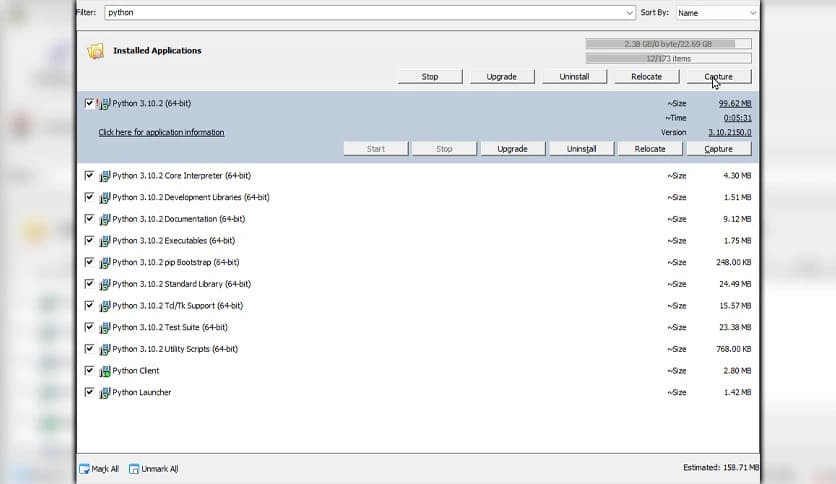
Task: Click the 24.49 MB size value
Action: point(735,284)
